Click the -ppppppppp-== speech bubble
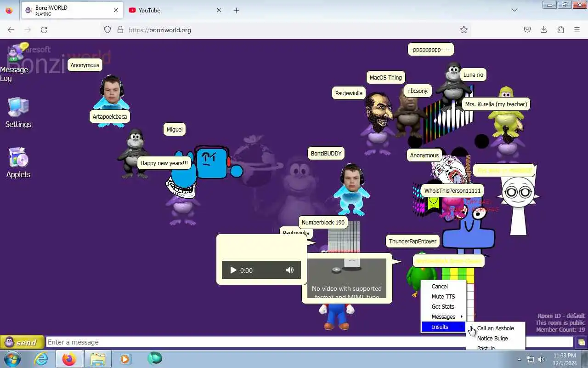Screen dimensions: 588x368 click(x=430, y=49)
